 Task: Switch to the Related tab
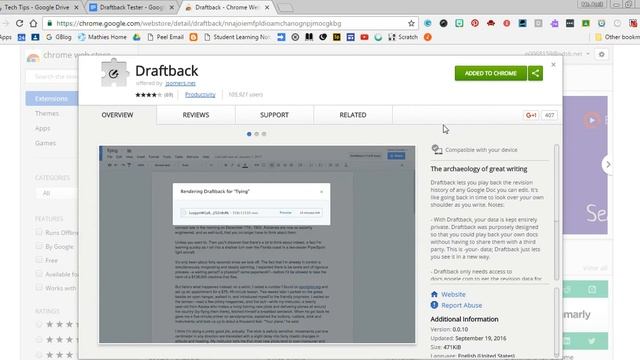[x=353, y=115]
